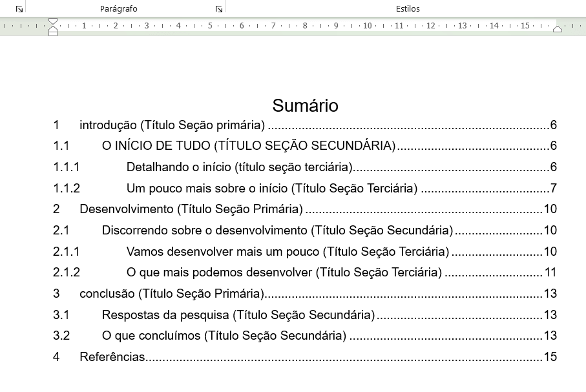Click the Referências TOC entry
The image size is (586, 392).
pos(112,356)
